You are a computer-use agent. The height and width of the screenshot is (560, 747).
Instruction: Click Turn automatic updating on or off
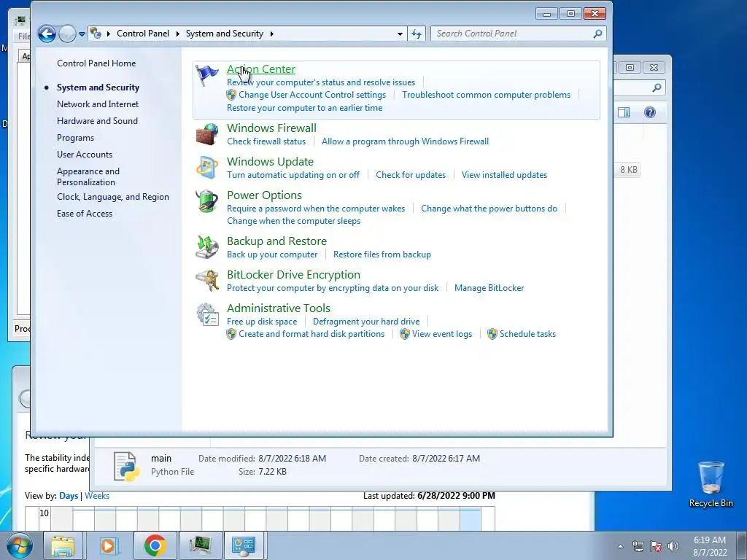(293, 175)
